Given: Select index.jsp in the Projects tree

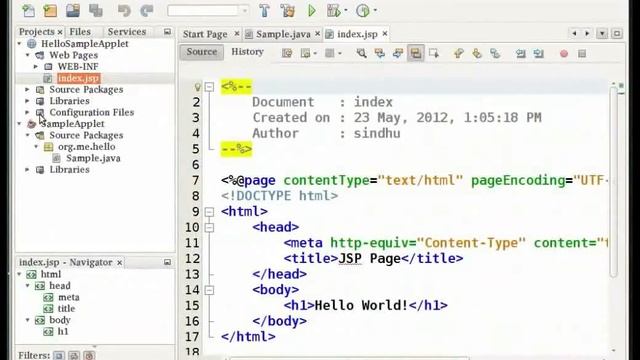Looking at the screenshot, I should point(78,78).
